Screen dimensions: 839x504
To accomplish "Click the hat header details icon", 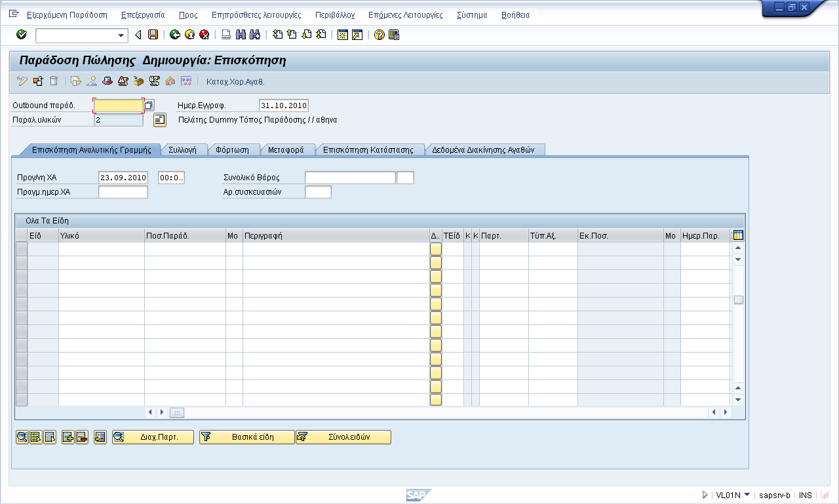I will (107, 81).
